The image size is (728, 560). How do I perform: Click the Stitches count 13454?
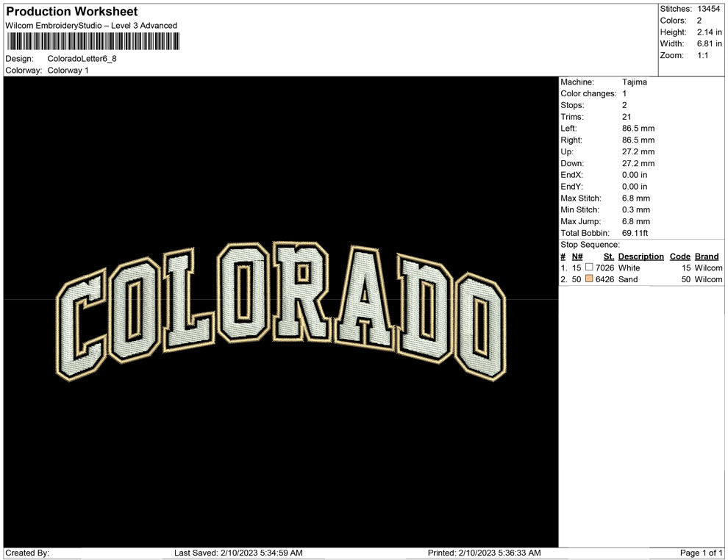708,7
